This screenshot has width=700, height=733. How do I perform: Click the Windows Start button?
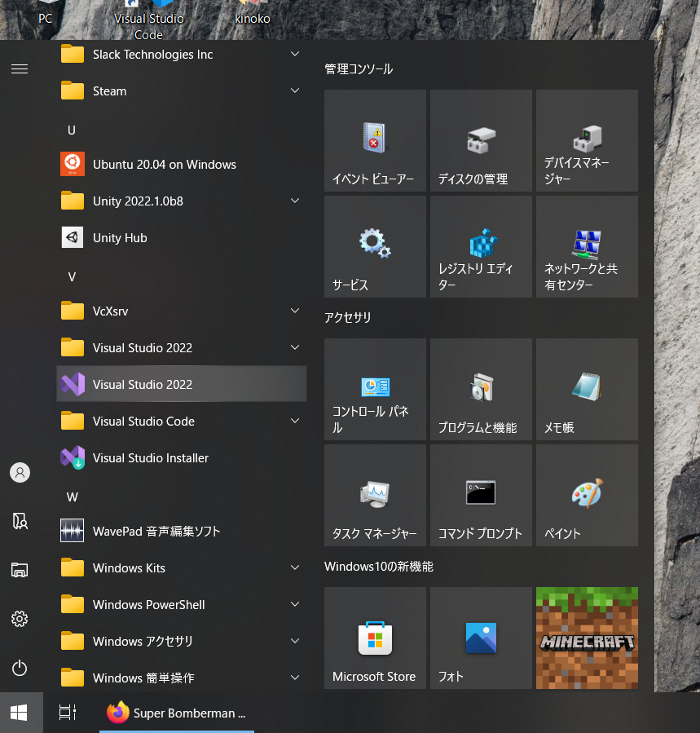coord(20,713)
